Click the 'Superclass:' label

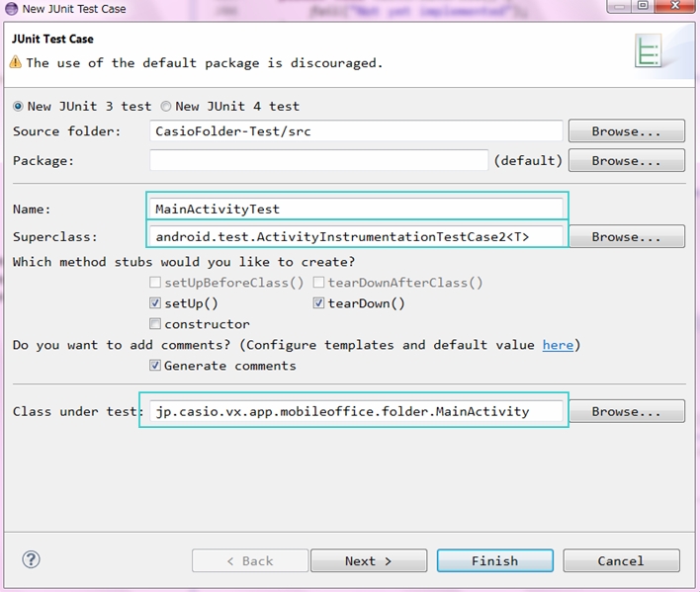[55, 237]
